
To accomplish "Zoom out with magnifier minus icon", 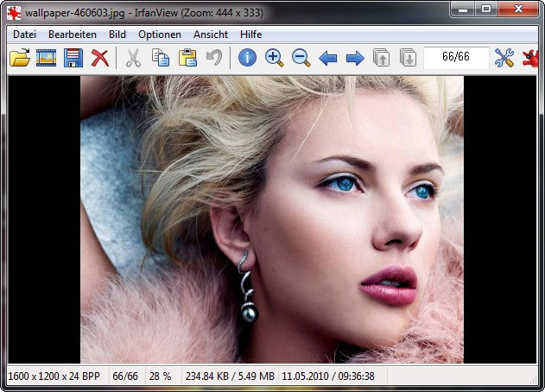I will pyautogui.click(x=301, y=59).
